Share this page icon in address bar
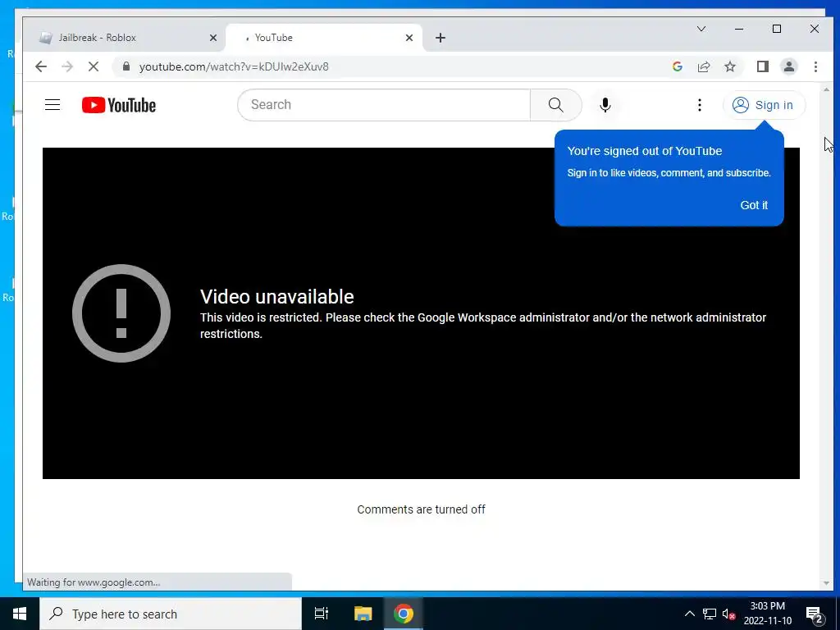The image size is (840, 630). 703,66
